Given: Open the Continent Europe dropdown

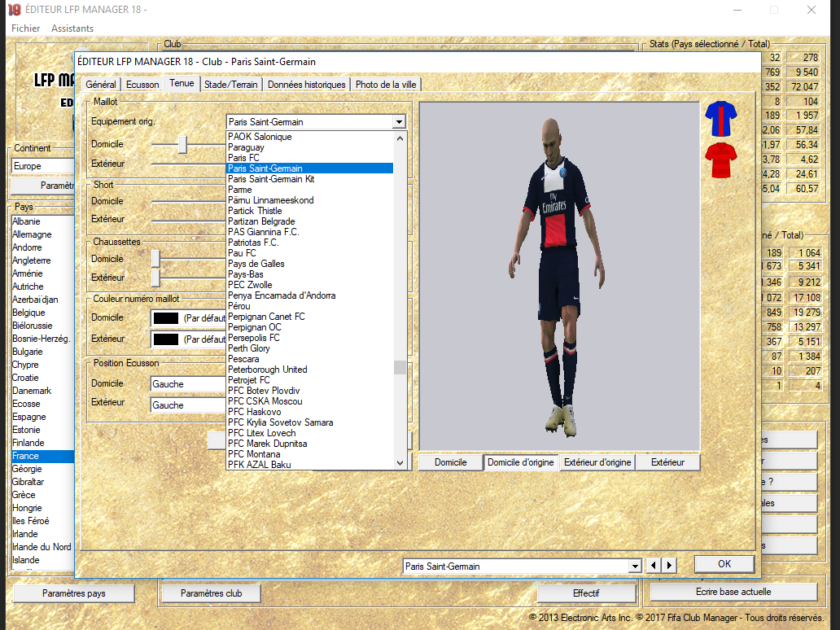Looking at the screenshot, I should point(43,166).
